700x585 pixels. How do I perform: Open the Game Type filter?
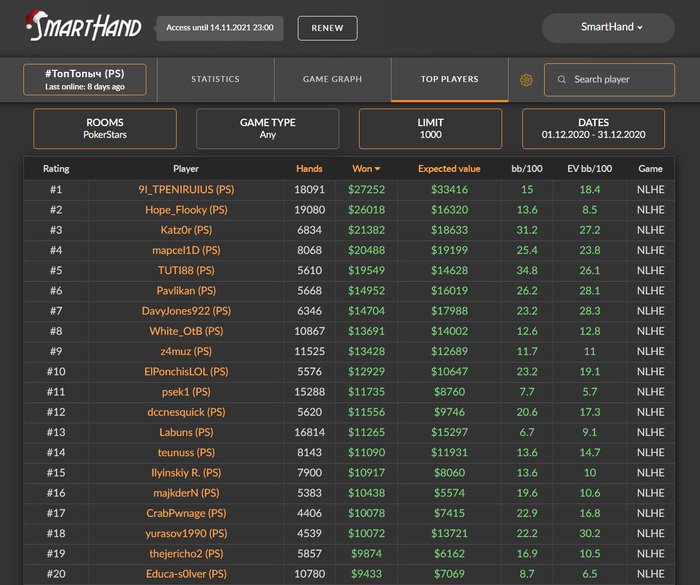pyautogui.click(x=267, y=129)
